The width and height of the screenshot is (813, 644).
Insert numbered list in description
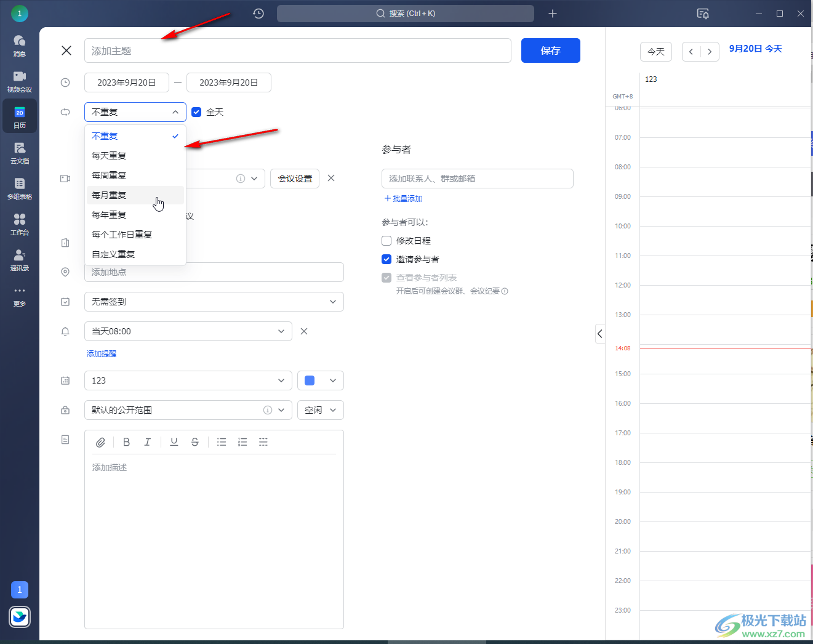[x=242, y=442]
